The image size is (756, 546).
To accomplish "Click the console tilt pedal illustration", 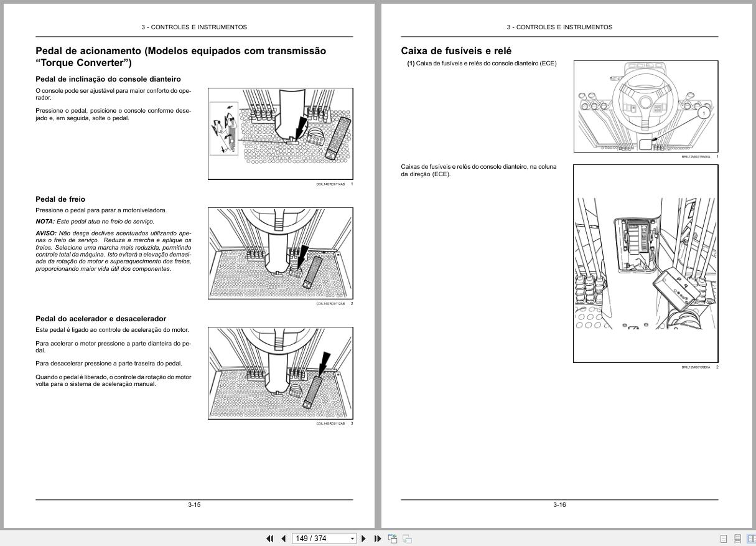I will point(281,133).
